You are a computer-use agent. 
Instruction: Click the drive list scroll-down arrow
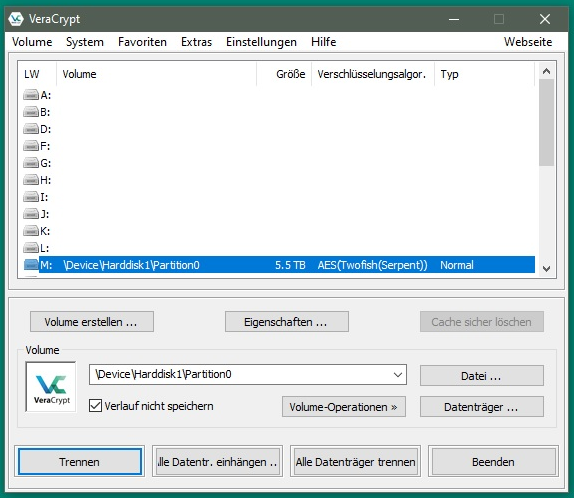pyautogui.click(x=547, y=268)
